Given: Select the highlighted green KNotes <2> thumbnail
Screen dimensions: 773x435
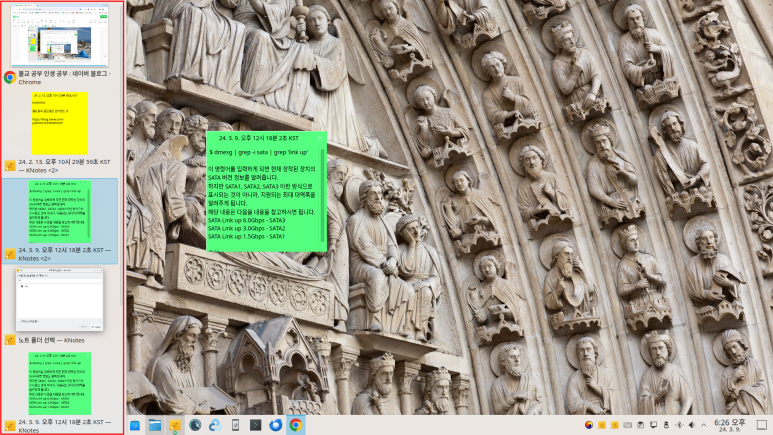Looking at the screenshot, I should click(x=60, y=212).
